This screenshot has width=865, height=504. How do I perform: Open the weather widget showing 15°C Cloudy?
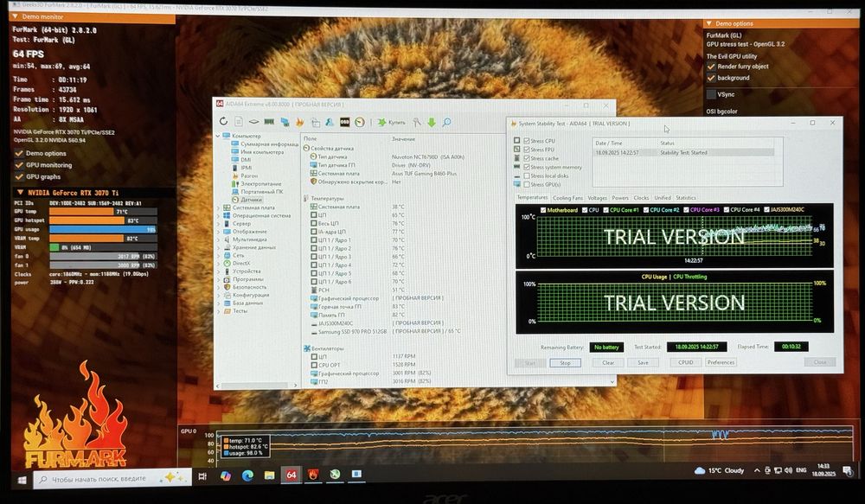coord(719,470)
